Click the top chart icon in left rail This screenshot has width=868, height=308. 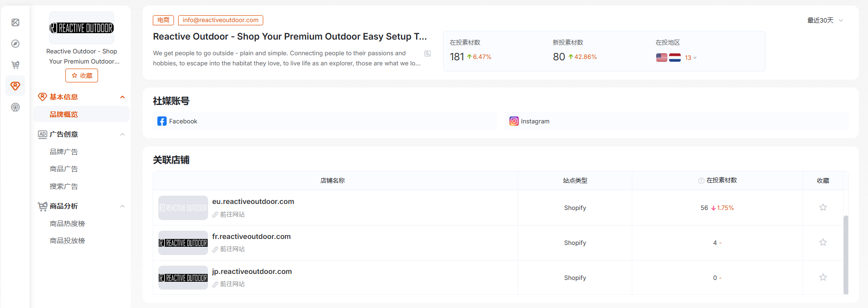click(15, 23)
